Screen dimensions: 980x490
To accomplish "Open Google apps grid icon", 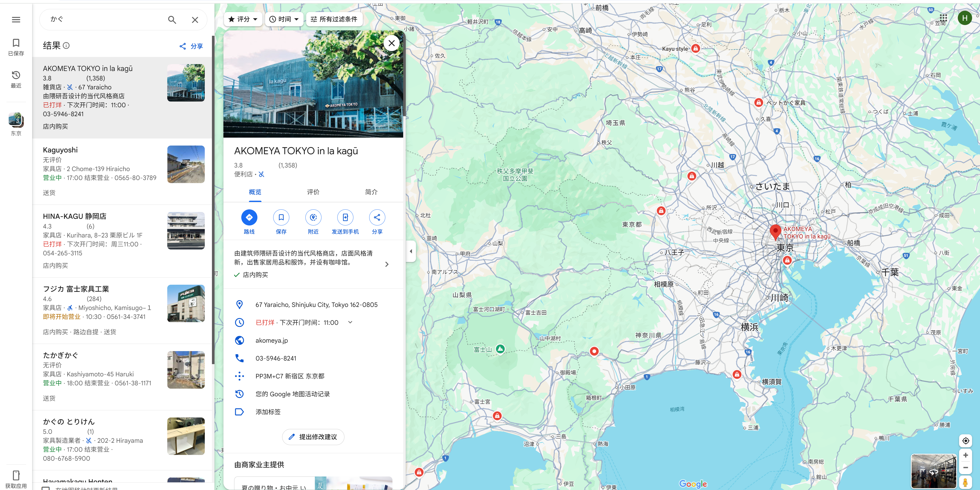I will click(943, 18).
